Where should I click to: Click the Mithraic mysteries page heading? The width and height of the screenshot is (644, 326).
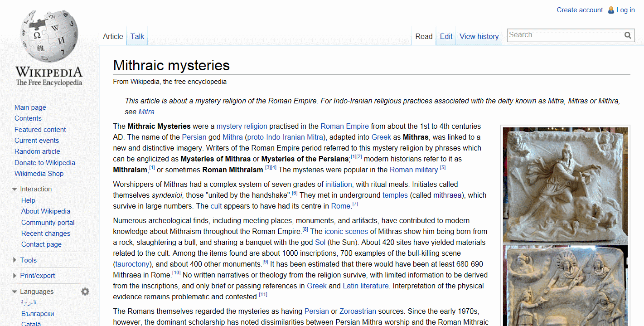[x=171, y=65]
